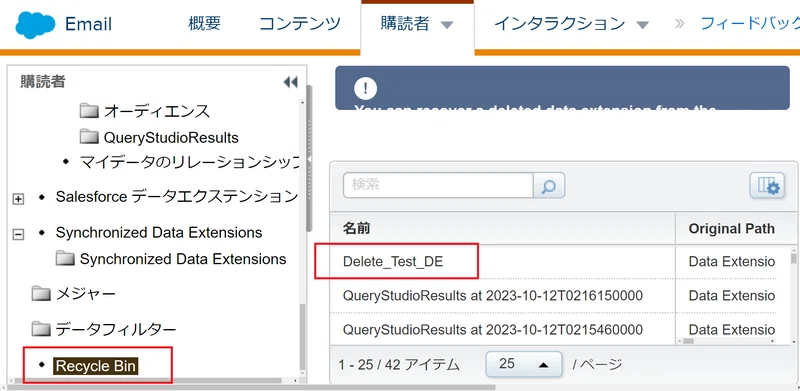Click the grid vertical scrollbar

click(793, 258)
